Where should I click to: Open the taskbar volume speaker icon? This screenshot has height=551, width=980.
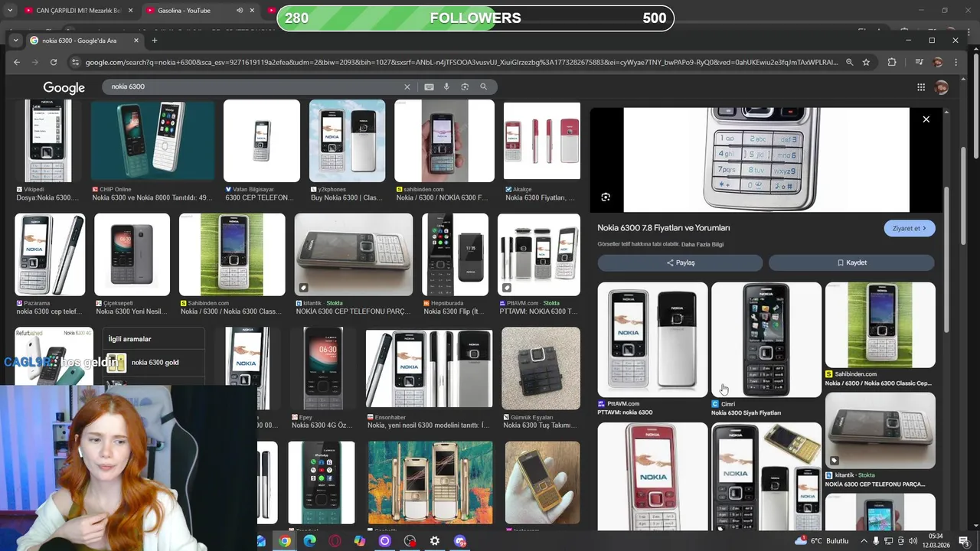coord(913,541)
